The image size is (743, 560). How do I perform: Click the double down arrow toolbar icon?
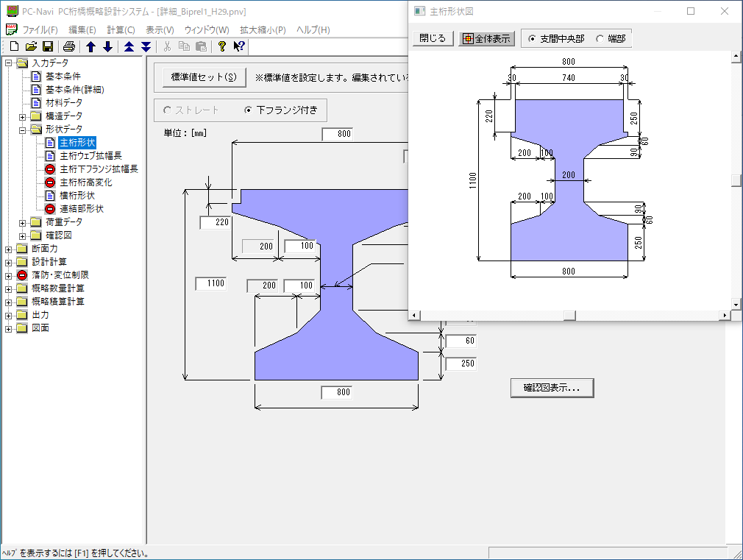click(x=146, y=47)
